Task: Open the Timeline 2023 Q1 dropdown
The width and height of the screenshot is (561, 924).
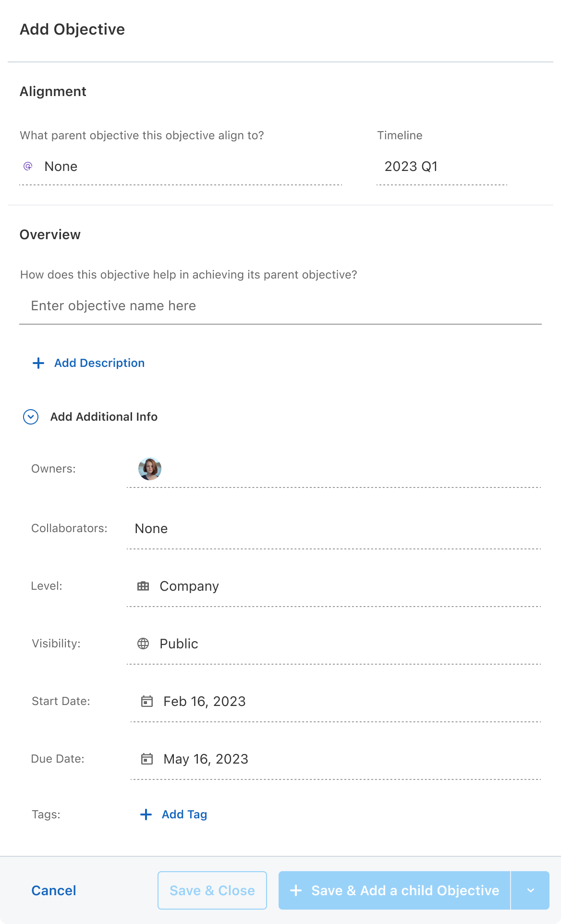Action: tap(442, 167)
